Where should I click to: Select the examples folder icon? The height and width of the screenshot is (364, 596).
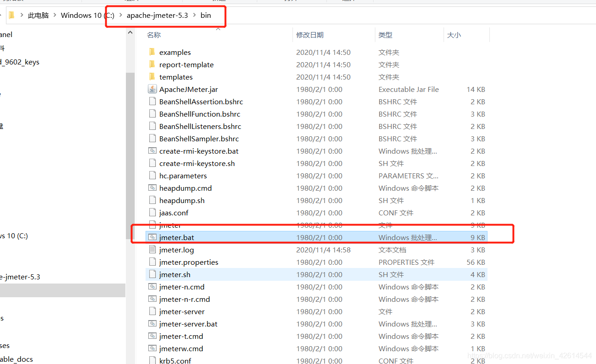(x=152, y=52)
